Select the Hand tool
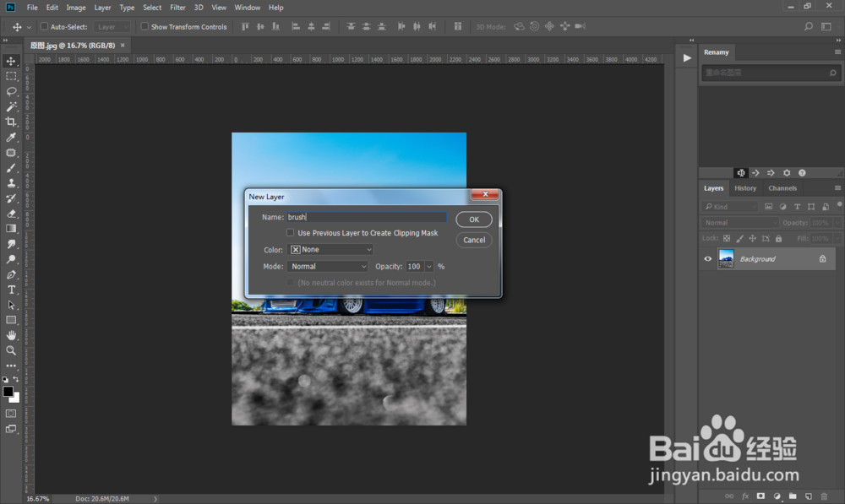This screenshot has height=504, width=845. 11,335
